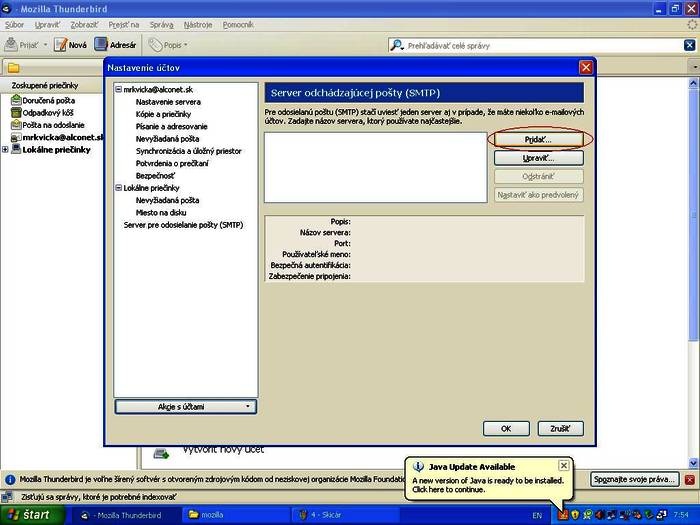Open the Prejsť na menu
This screenshot has height=525, width=700.
124,25
